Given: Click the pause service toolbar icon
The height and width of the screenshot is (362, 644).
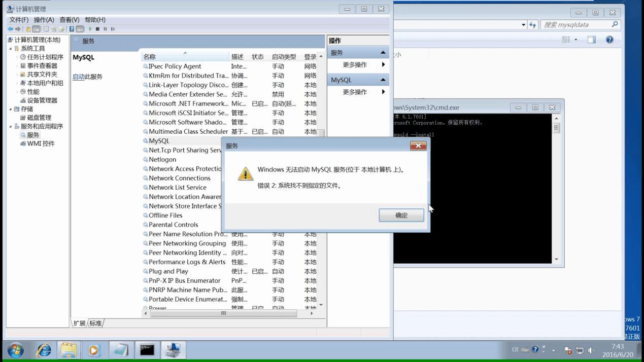Looking at the screenshot, I should pos(105,29).
